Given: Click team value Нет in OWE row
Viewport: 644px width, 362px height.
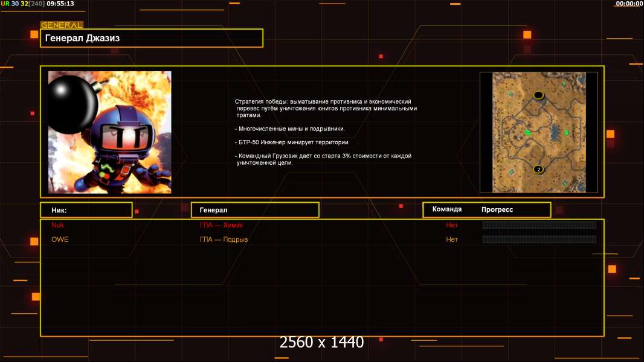Looking at the screenshot, I should coord(452,240).
